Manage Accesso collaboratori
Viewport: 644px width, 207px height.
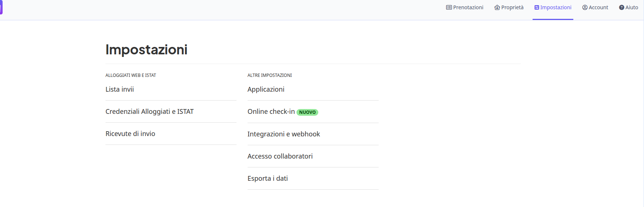tap(280, 156)
